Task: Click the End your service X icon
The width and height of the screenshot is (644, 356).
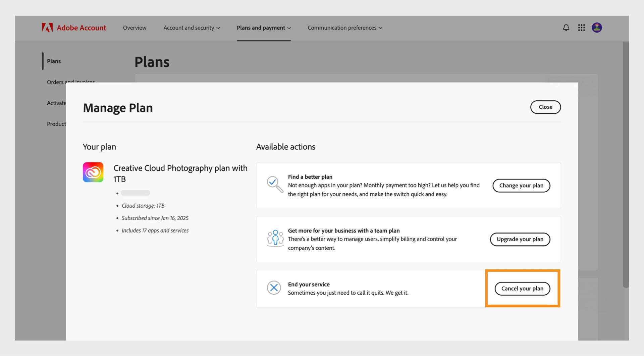Action: click(274, 288)
